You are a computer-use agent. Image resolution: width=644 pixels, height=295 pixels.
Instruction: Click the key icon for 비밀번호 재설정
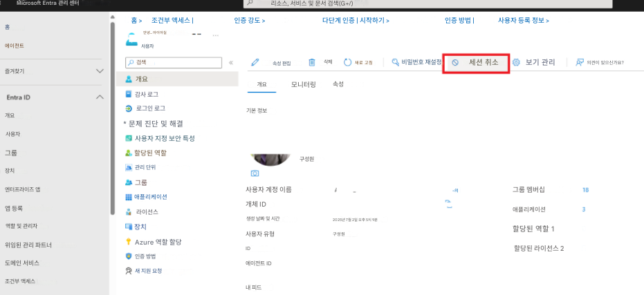(395, 62)
